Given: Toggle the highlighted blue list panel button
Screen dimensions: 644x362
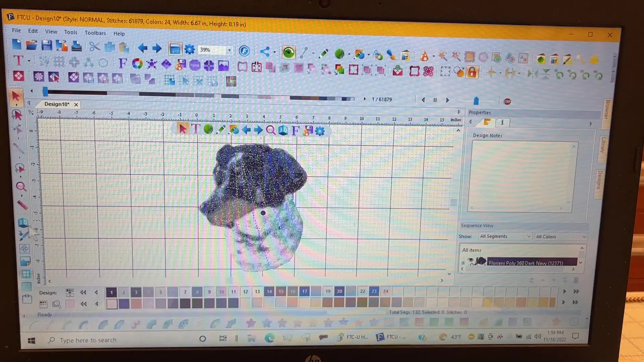Looking at the screenshot, I should click(x=175, y=49).
